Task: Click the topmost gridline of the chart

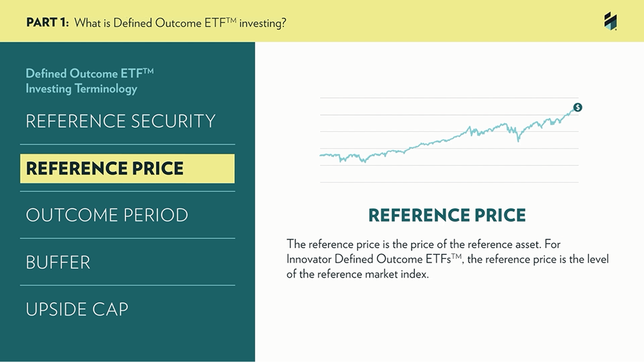Action: [x=449, y=98]
